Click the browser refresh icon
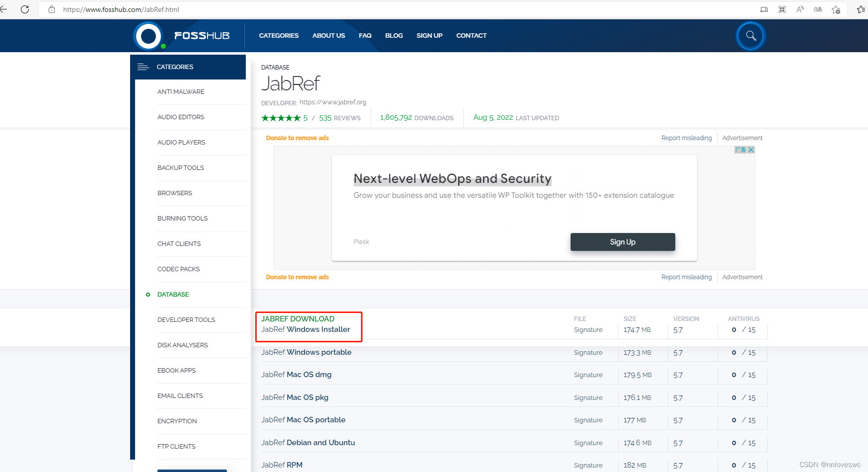 [25, 9]
